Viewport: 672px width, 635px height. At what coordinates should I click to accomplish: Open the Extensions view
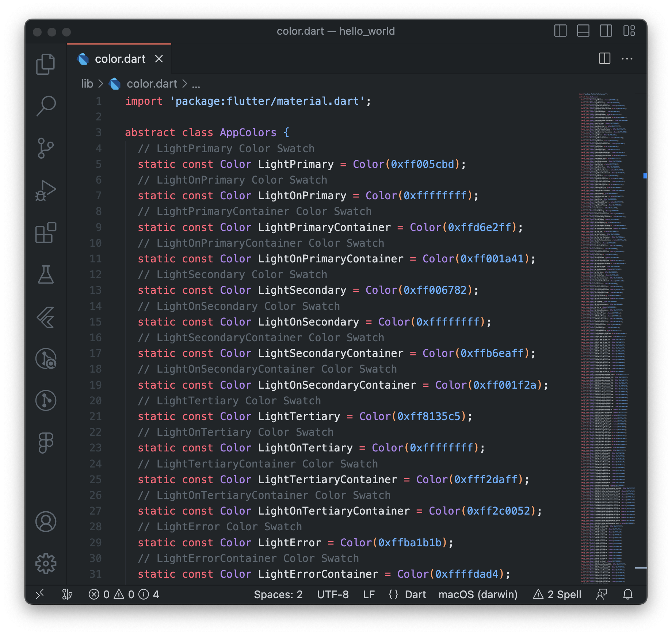point(46,233)
